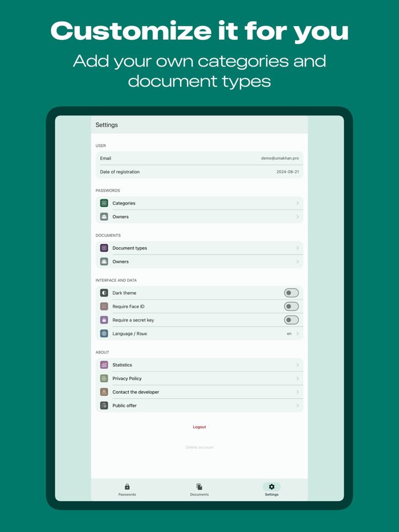Click the Require a secret key label
The height and width of the screenshot is (532, 399).
pyautogui.click(x=133, y=320)
